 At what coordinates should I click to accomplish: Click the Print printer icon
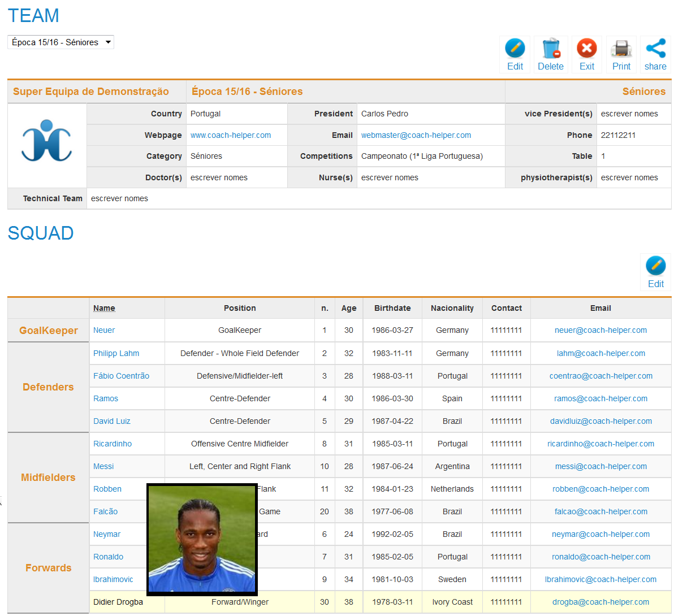pos(621,49)
